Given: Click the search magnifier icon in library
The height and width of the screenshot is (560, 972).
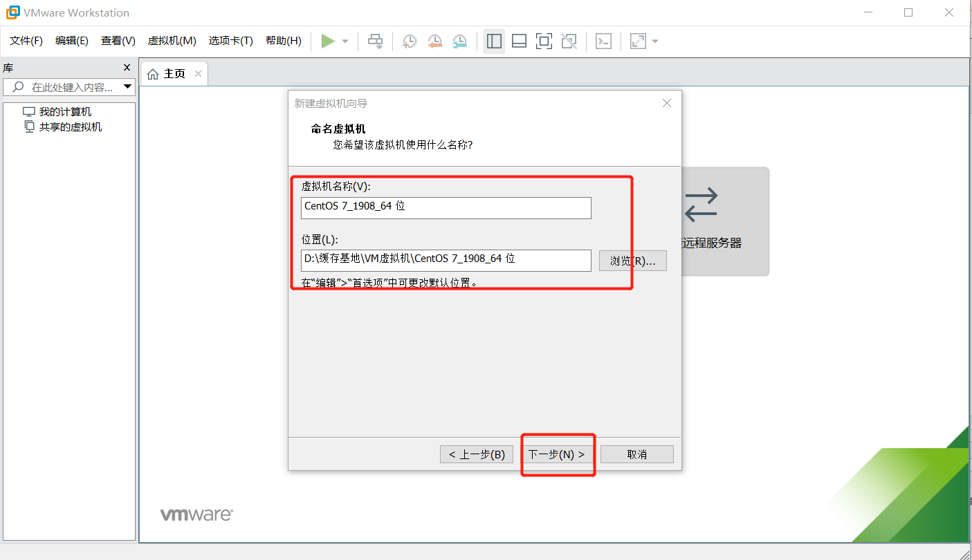Looking at the screenshot, I should (x=18, y=87).
